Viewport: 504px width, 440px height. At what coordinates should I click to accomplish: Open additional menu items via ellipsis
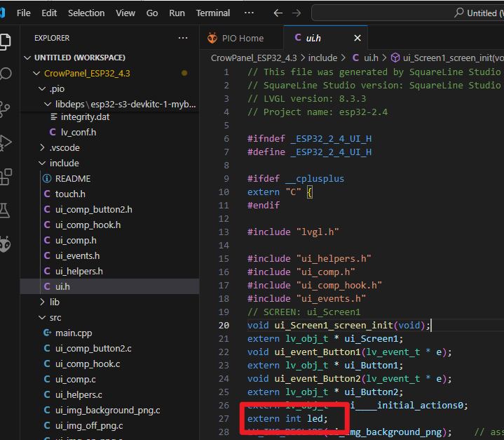pyautogui.click(x=249, y=13)
